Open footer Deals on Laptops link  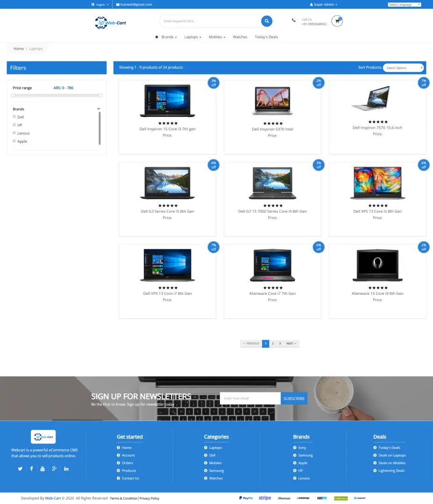click(392, 455)
